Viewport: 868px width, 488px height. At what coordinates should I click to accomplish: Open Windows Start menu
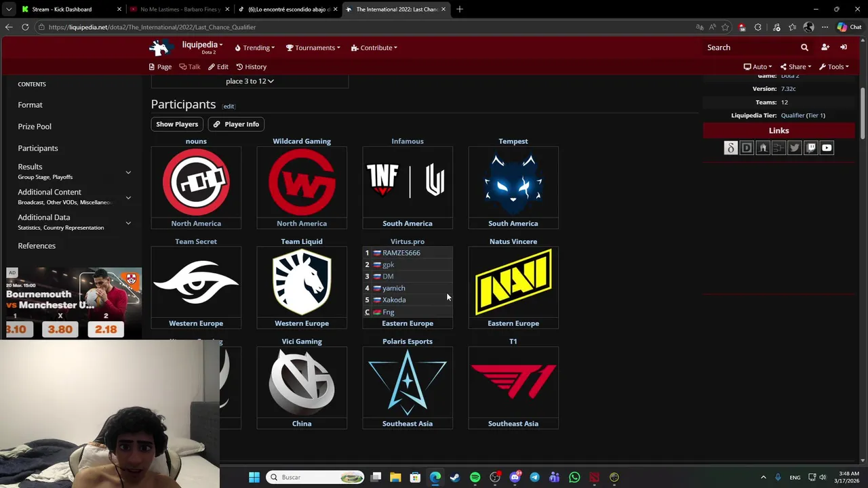tap(254, 477)
